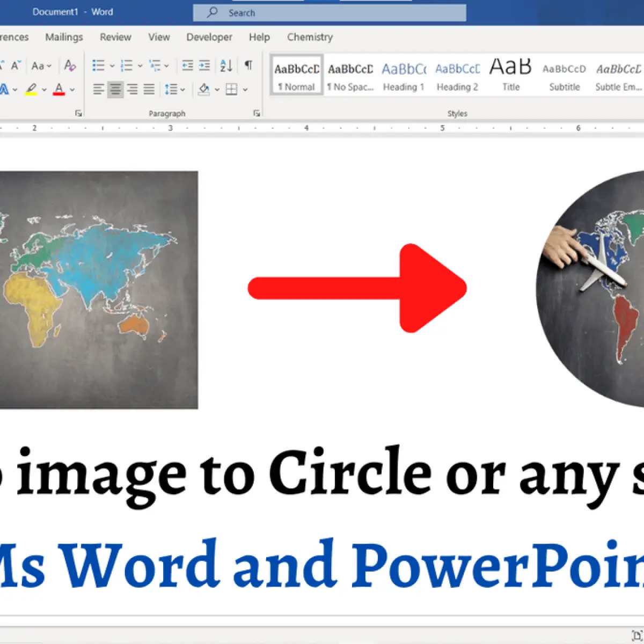
Task: Expand the font color dropdown arrow
Action: pos(72,89)
